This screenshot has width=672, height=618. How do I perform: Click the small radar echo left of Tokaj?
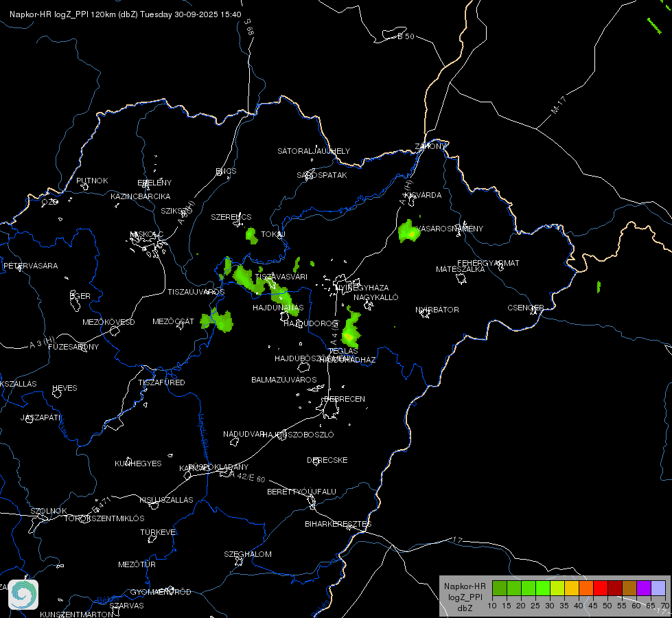coord(251,236)
